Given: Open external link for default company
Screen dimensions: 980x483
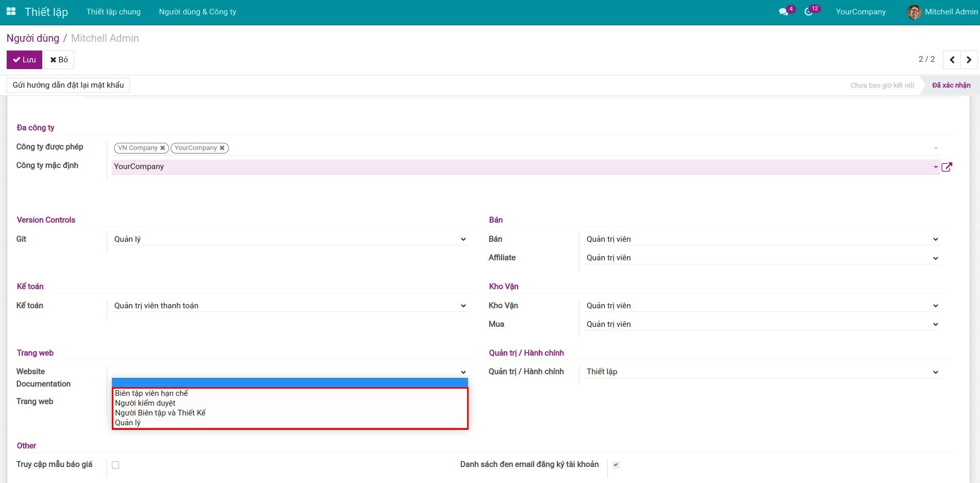Looking at the screenshot, I should (946, 167).
